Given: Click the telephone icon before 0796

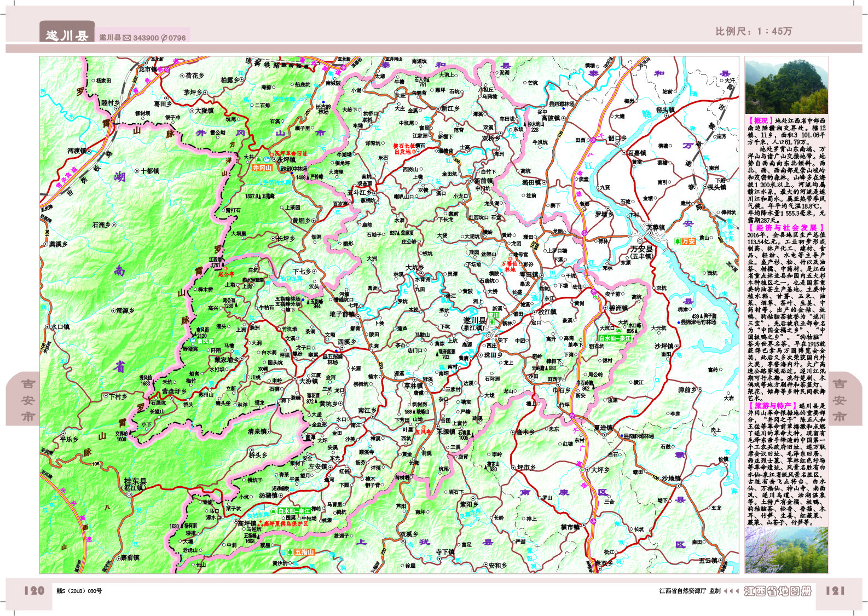Looking at the screenshot, I should (164, 38).
